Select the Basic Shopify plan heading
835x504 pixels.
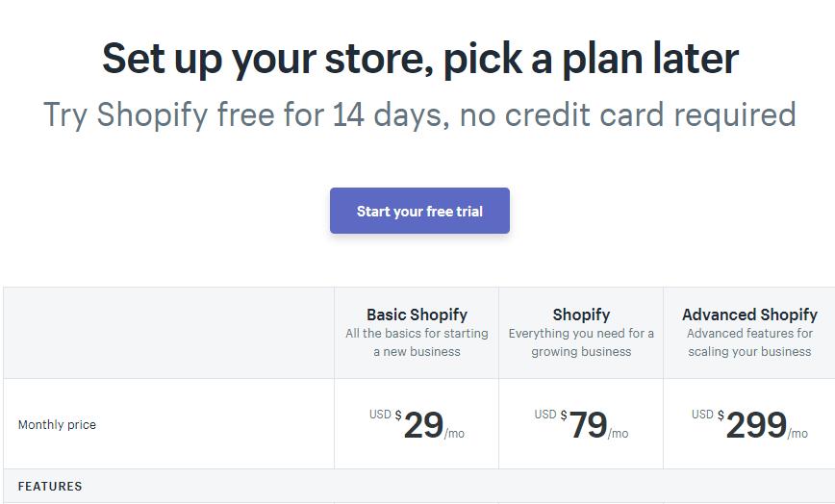417,315
